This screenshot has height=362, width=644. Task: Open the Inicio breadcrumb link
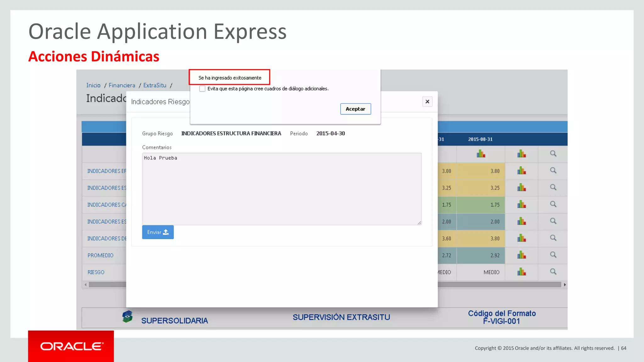[93, 85]
